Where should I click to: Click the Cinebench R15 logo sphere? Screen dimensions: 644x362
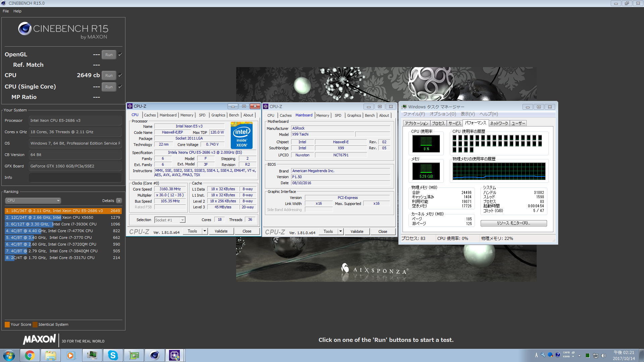25,29
